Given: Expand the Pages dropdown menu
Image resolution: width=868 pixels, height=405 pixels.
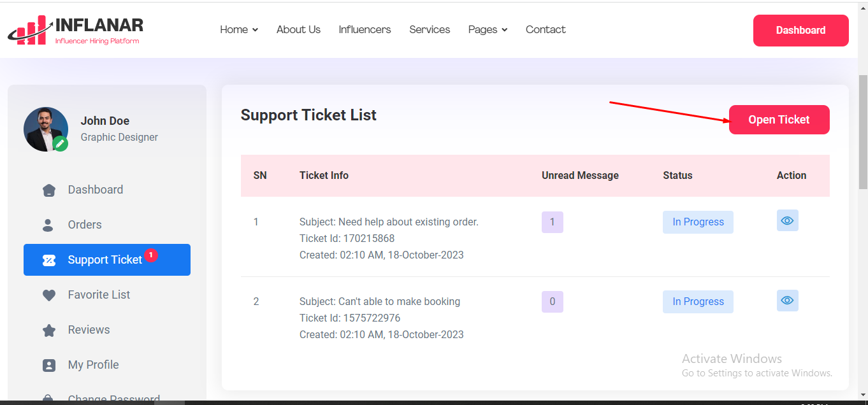Looking at the screenshot, I should tap(488, 29).
